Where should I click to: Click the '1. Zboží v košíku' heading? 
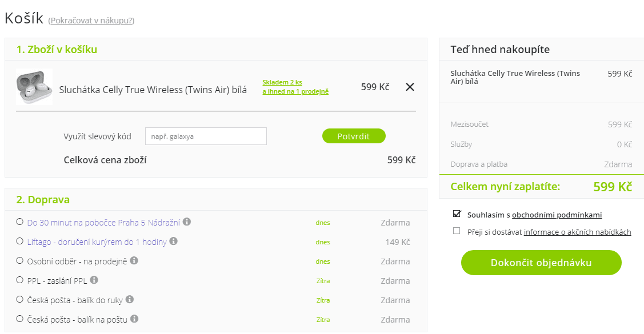[57, 50]
